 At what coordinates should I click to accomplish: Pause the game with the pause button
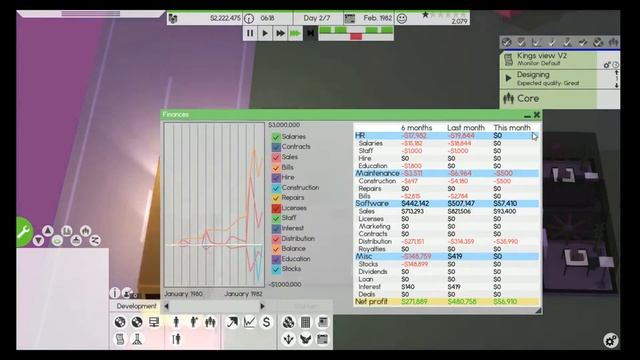point(250,33)
